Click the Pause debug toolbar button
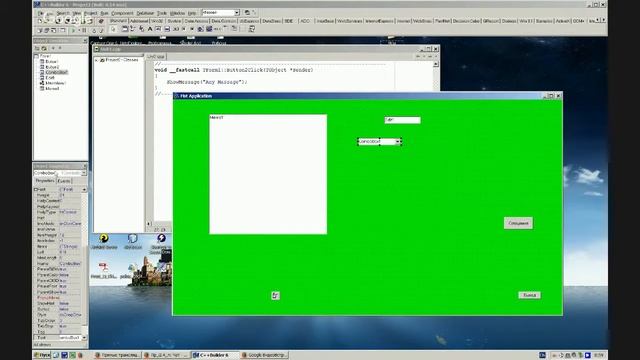The height and width of the screenshot is (360, 640). point(84,30)
